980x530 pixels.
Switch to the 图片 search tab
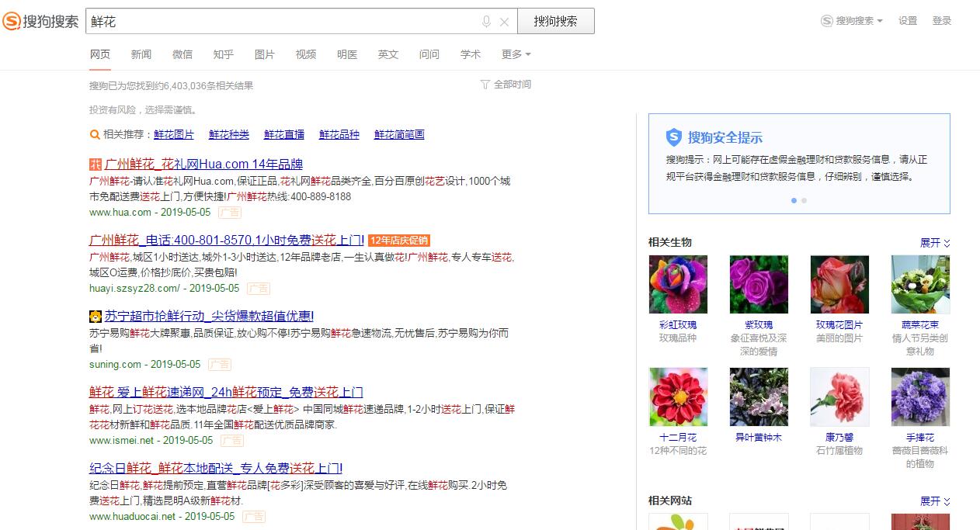click(265, 54)
